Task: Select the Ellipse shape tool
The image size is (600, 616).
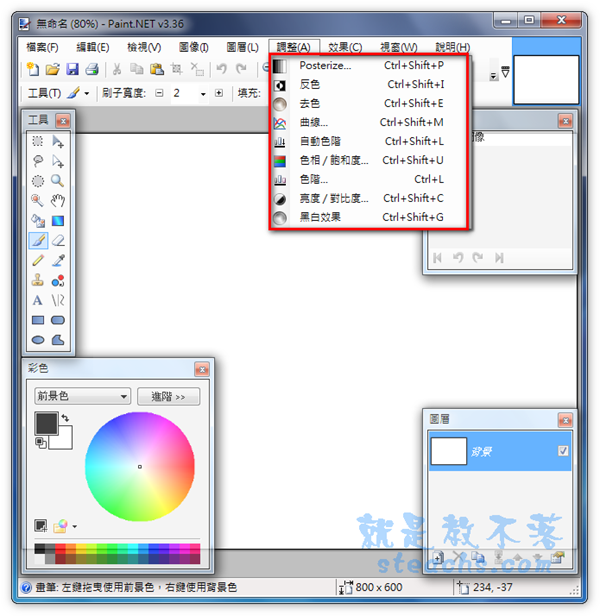Action: pos(38,340)
